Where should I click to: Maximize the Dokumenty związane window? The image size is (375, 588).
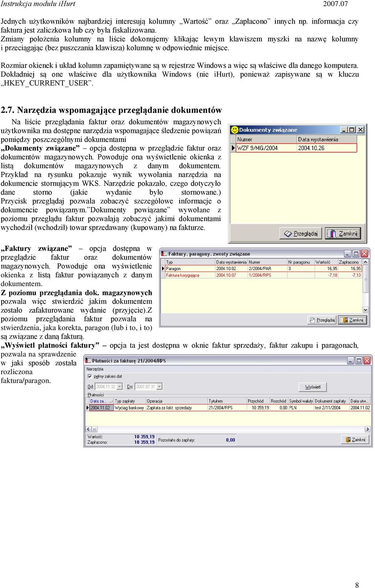(352, 130)
